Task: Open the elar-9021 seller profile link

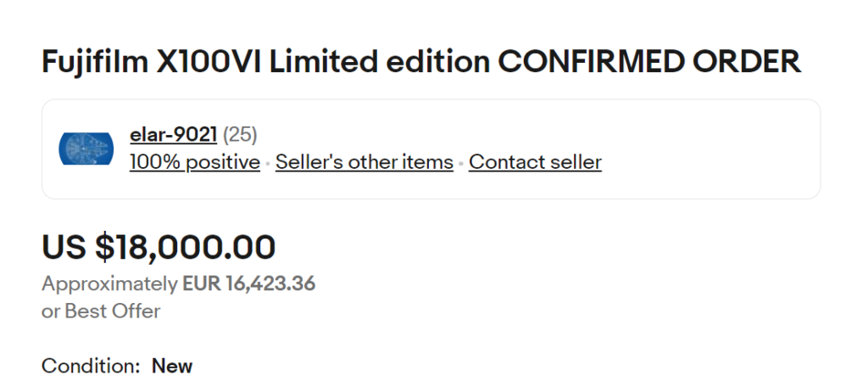Action: click(x=173, y=134)
